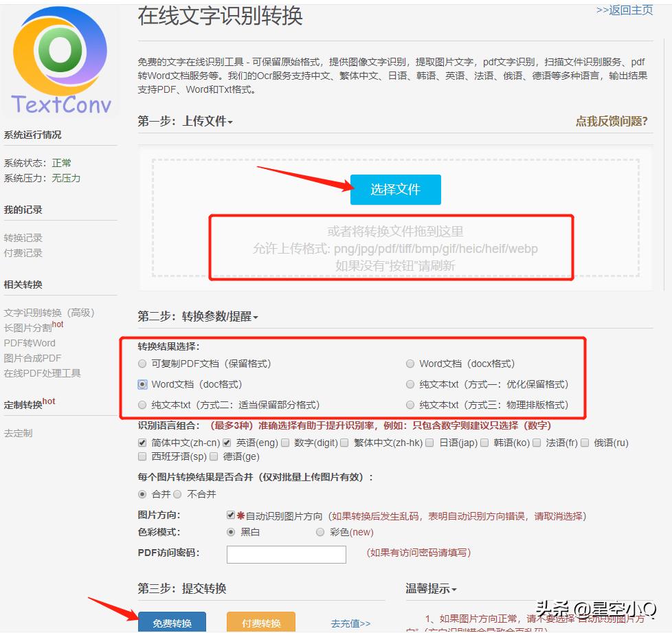
Task: Select the Word文档(docx格式) output option
Action: (411, 364)
